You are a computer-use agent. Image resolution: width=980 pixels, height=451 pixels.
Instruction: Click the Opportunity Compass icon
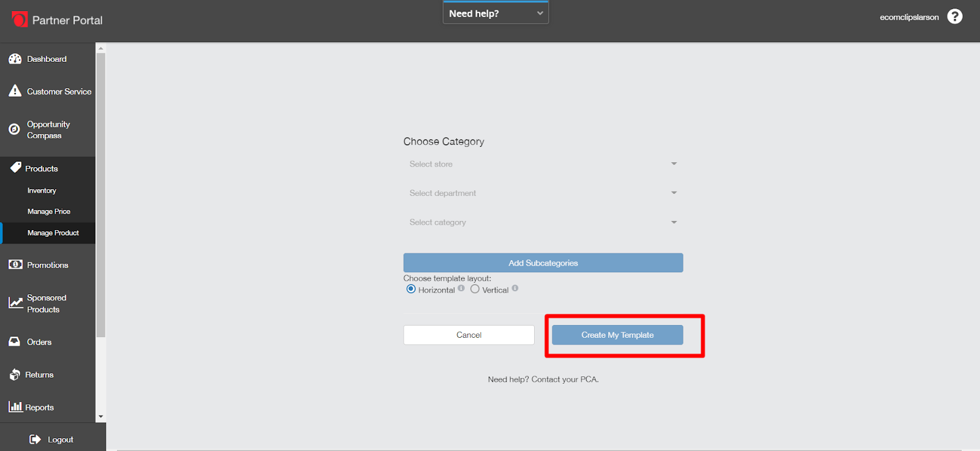[x=14, y=129]
